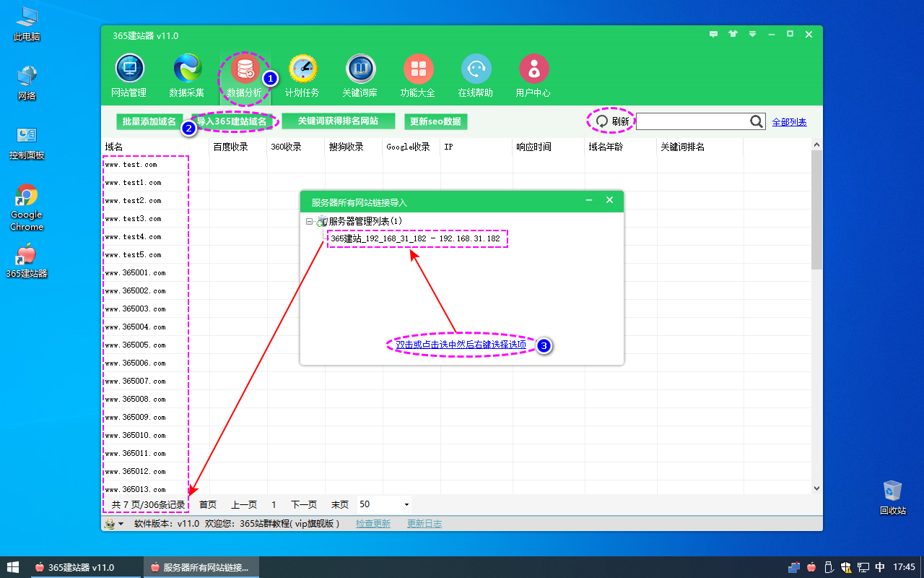Sort by 域名年龄 column header
This screenshot has width=924, height=578.
pos(621,147)
